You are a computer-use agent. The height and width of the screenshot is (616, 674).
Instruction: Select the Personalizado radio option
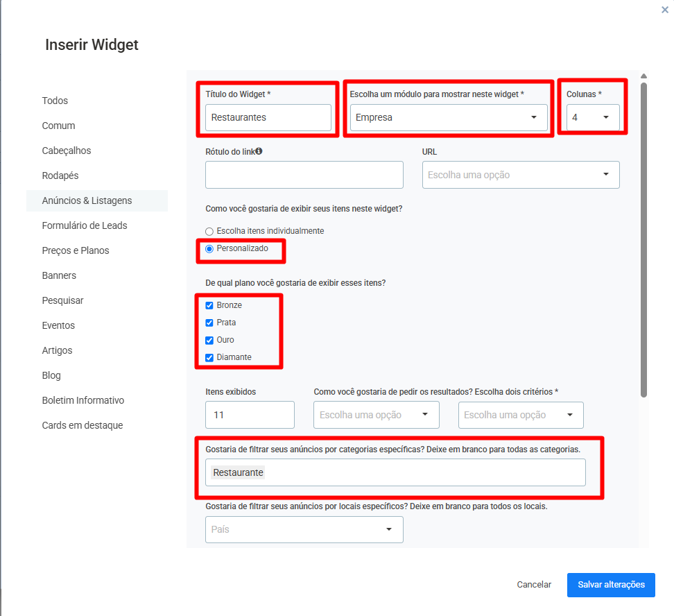point(209,249)
